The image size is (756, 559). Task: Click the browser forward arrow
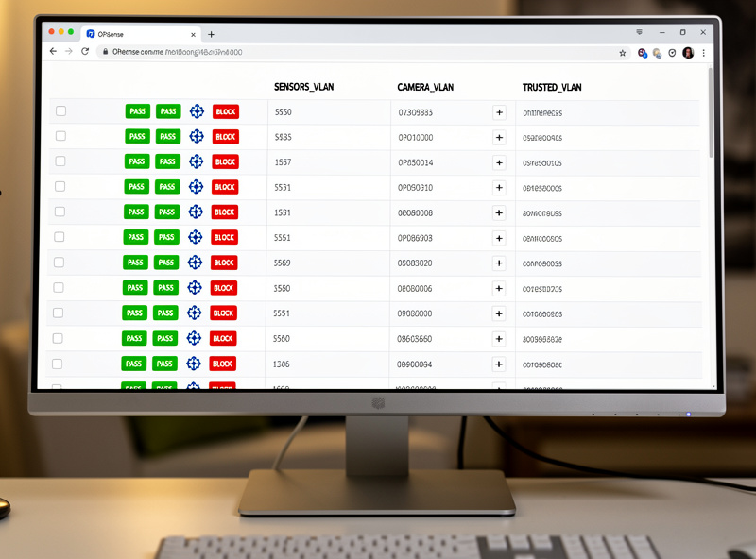[68, 52]
